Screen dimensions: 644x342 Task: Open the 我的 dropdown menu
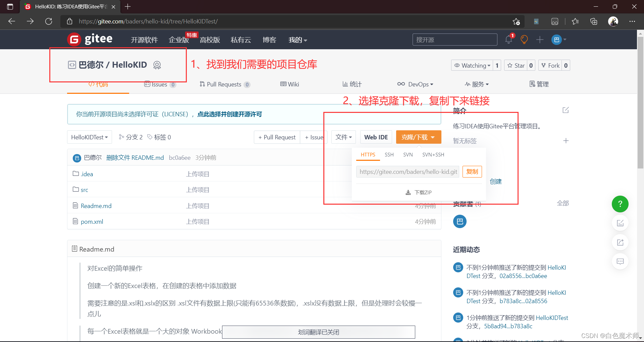(x=298, y=40)
